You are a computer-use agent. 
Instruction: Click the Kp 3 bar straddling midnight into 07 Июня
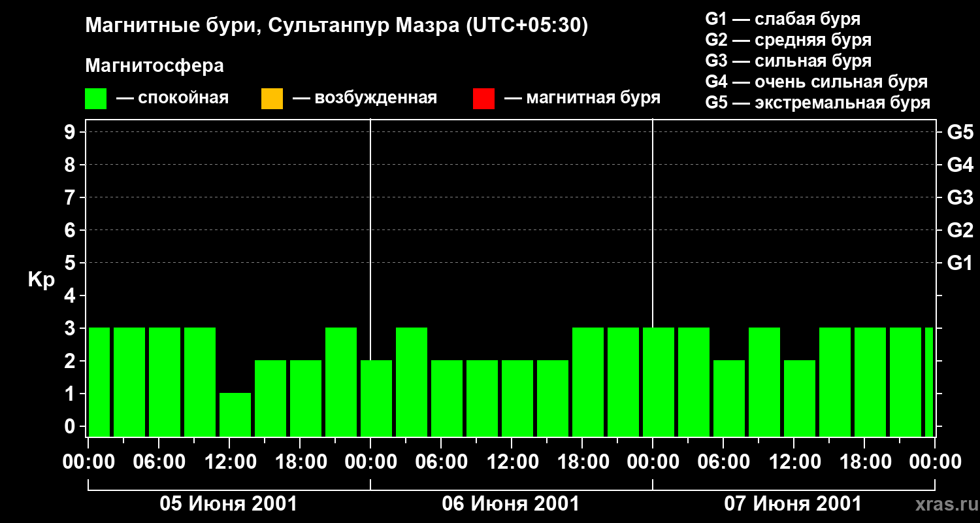[659, 382]
